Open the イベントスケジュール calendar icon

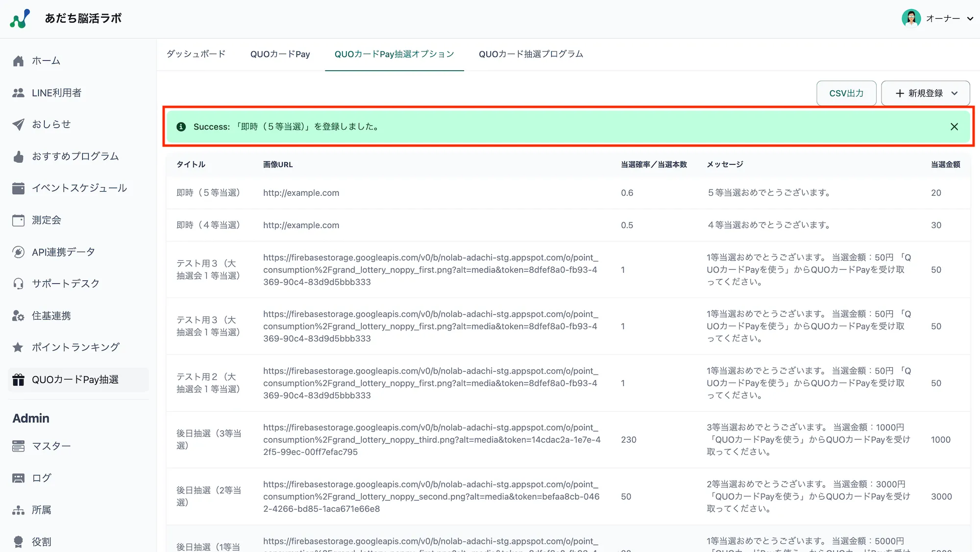point(18,188)
